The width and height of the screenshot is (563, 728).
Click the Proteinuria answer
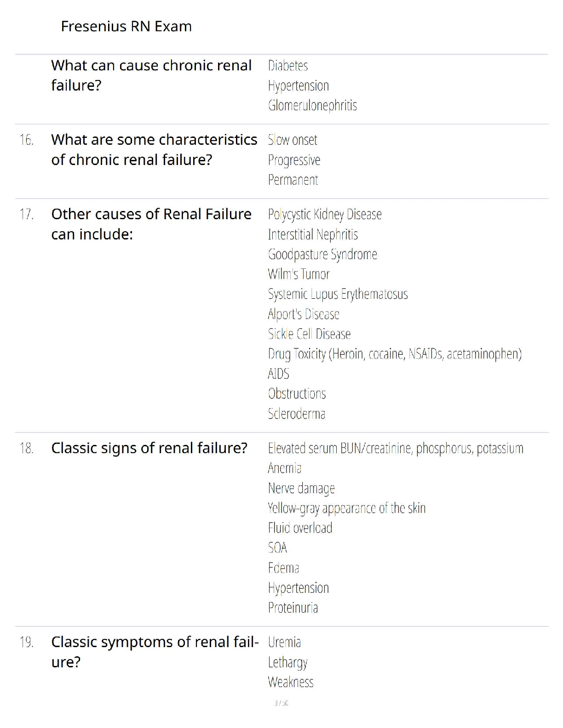[x=293, y=608]
